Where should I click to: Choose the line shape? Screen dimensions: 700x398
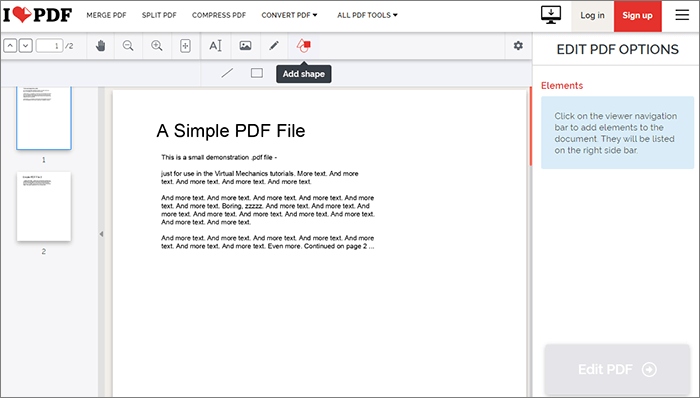(x=227, y=73)
